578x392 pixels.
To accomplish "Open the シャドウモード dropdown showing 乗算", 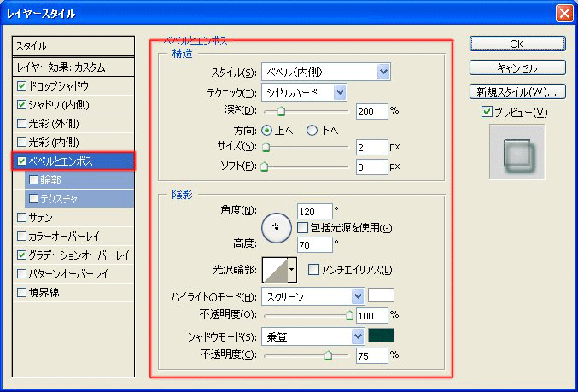I will point(313,336).
